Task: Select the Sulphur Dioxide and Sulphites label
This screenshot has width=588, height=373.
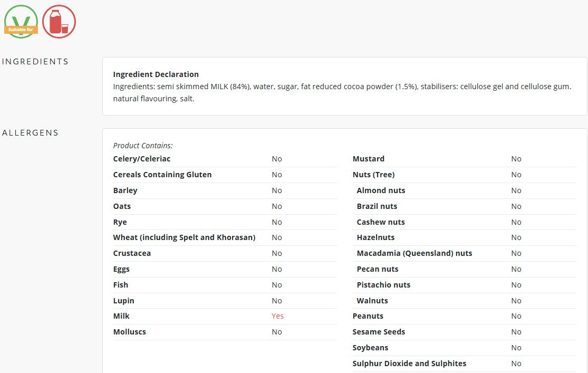Action: click(x=410, y=364)
